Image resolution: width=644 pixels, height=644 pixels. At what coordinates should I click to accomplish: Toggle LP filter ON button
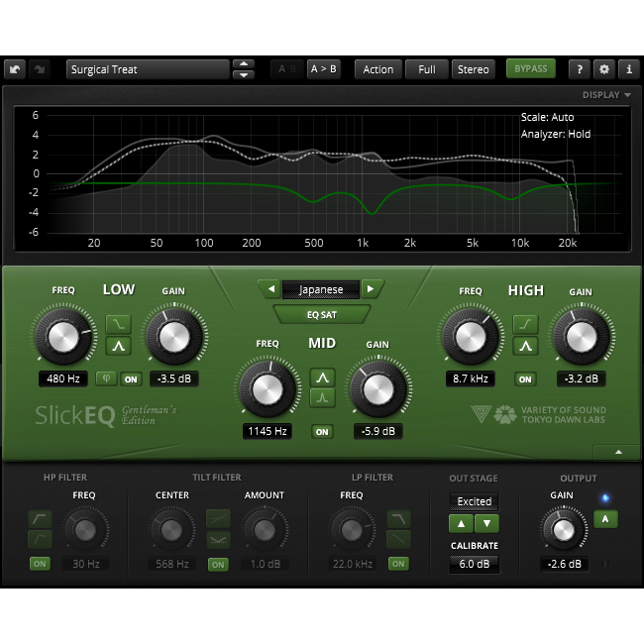[x=398, y=564]
